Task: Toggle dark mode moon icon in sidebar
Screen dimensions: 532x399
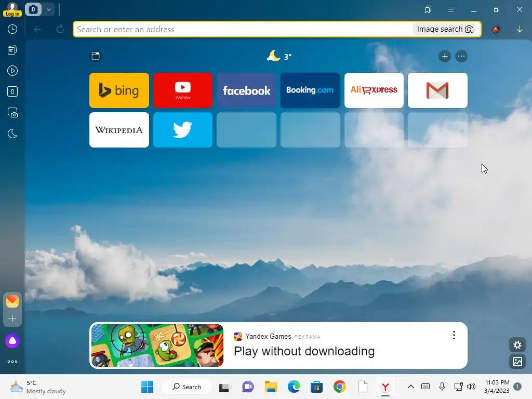Action: point(12,134)
